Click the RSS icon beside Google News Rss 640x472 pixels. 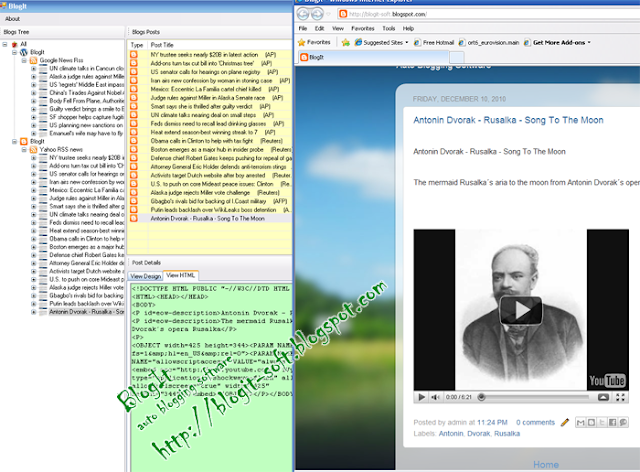click(33, 60)
